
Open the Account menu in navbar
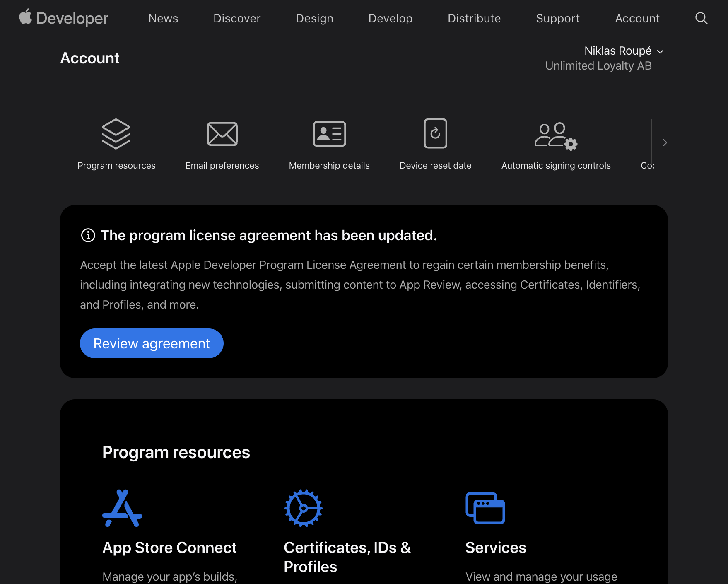click(637, 18)
